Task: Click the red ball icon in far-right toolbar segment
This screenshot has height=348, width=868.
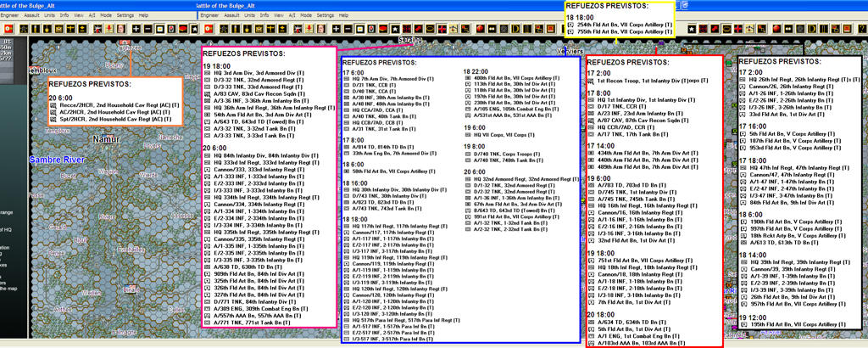Action: point(777,28)
